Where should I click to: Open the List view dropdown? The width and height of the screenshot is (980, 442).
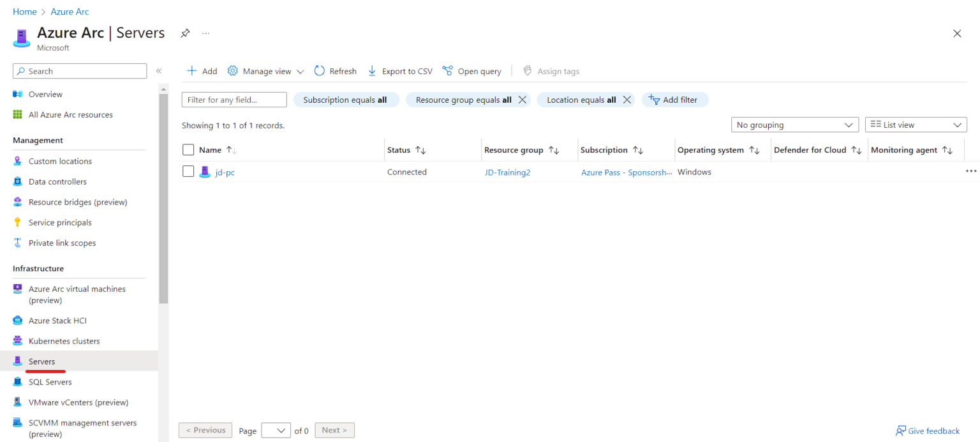tap(916, 125)
